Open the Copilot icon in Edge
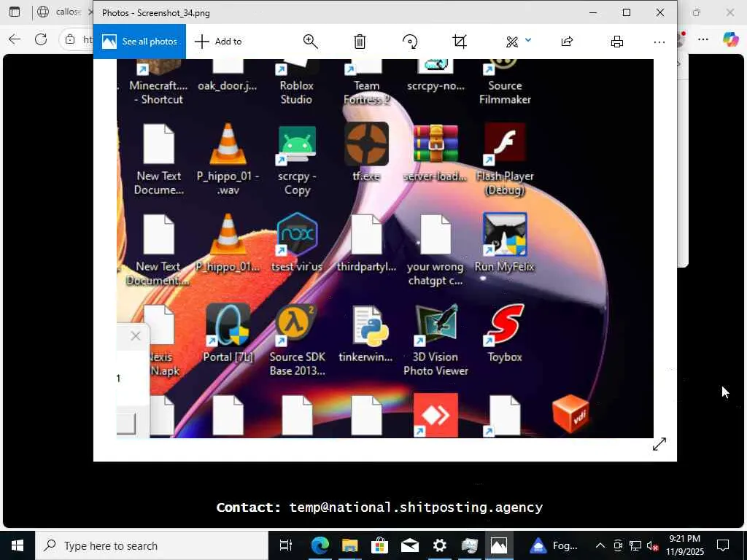The height and width of the screenshot is (560, 747). [730, 39]
